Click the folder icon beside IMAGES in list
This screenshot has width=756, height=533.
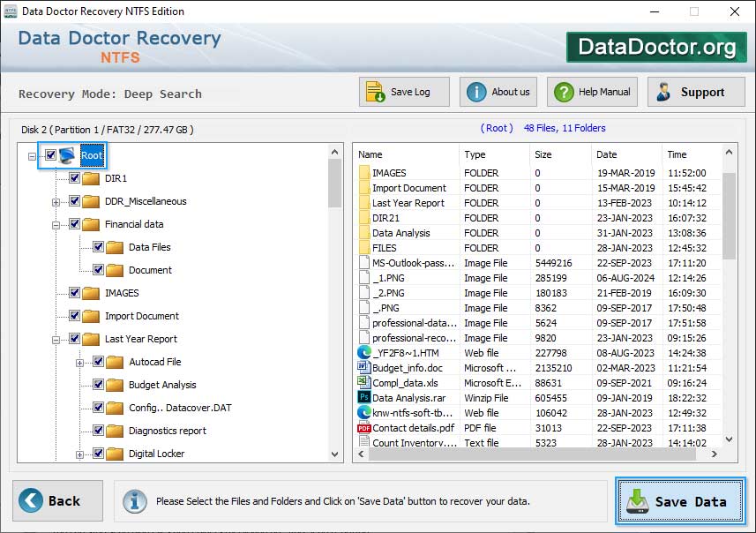click(364, 173)
